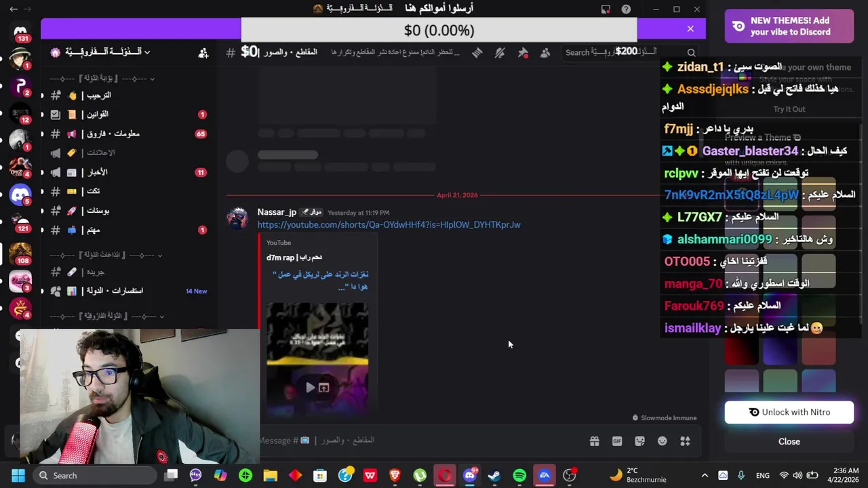The image size is (868, 488).
Task: Open the Threads icon in channel header
Action: click(x=477, y=53)
